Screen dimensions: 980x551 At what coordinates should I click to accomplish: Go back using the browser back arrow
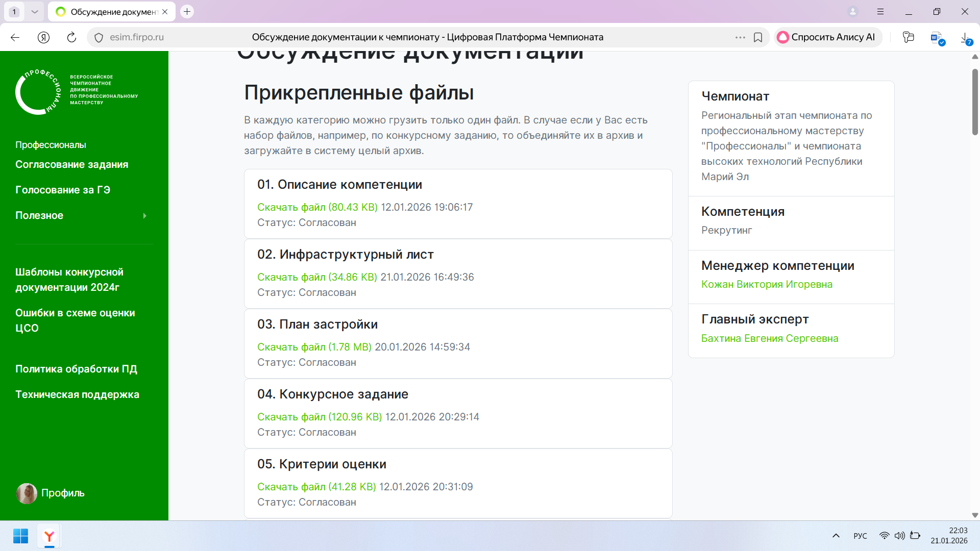[x=15, y=37]
